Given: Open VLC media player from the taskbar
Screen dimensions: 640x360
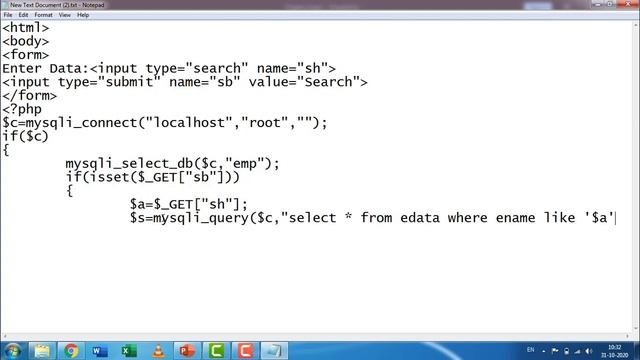Looking at the screenshot, I should point(158,351).
